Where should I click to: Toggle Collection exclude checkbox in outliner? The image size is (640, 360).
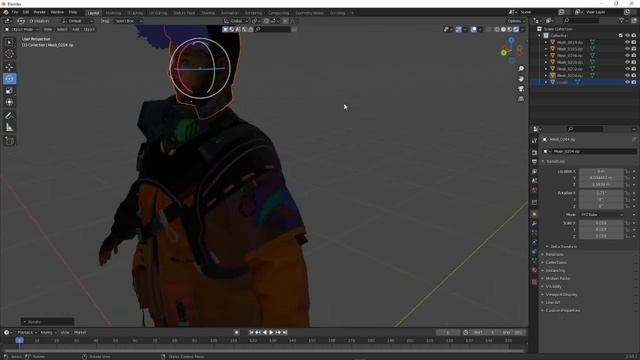coord(621,36)
